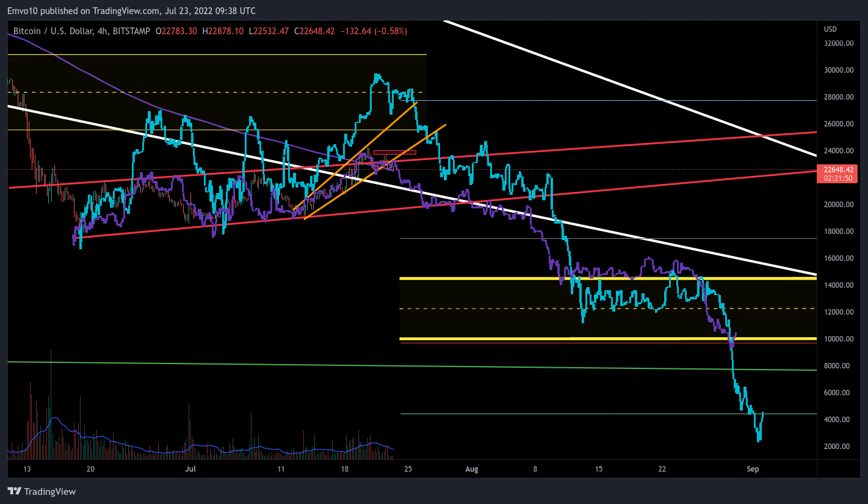Click the '25' date on time axis
Viewport: 868px width, 504px height.
pyautogui.click(x=409, y=469)
